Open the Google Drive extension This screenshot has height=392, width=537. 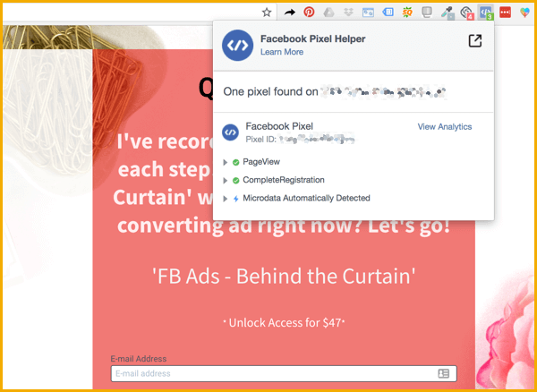pos(328,13)
